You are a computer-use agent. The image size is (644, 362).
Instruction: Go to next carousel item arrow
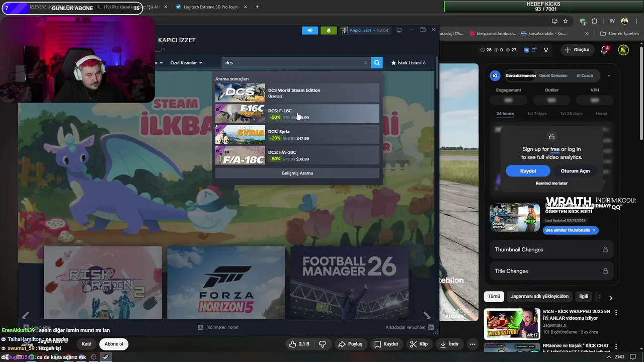click(x=427, y=316)
